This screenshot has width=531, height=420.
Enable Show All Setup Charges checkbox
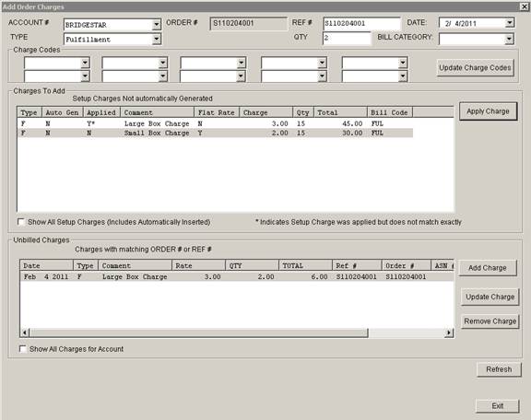click(21, 222)
